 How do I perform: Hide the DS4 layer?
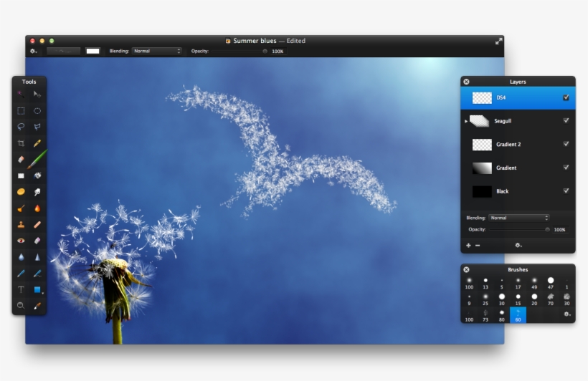click(x=566, y=97)
